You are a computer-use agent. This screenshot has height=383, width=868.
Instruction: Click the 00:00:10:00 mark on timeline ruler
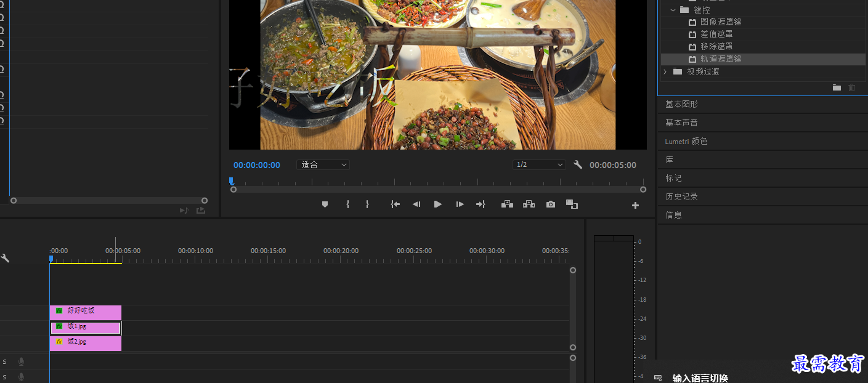click(195, 251)
